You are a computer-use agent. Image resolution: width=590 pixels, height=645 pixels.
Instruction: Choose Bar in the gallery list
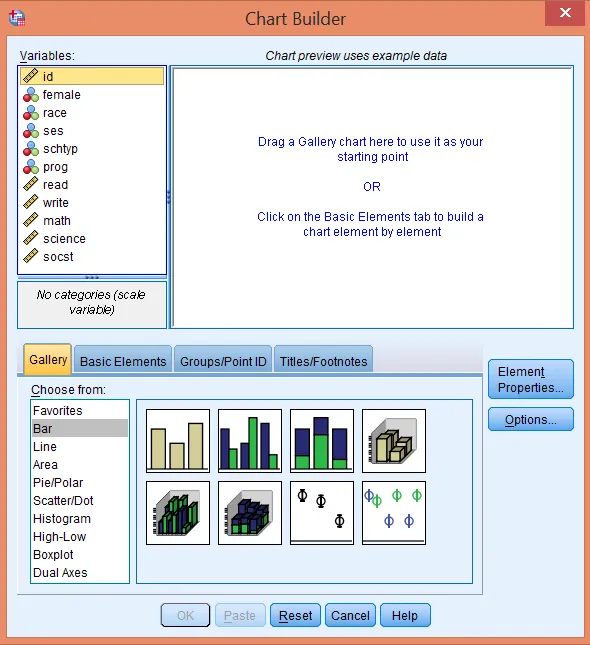pyautogui.click(x=79, y=428)
